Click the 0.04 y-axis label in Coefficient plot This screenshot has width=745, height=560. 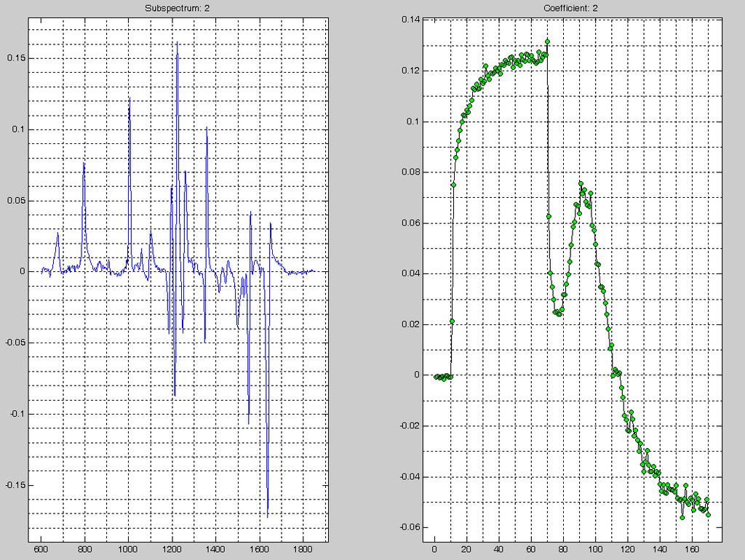tap(410, 273)
